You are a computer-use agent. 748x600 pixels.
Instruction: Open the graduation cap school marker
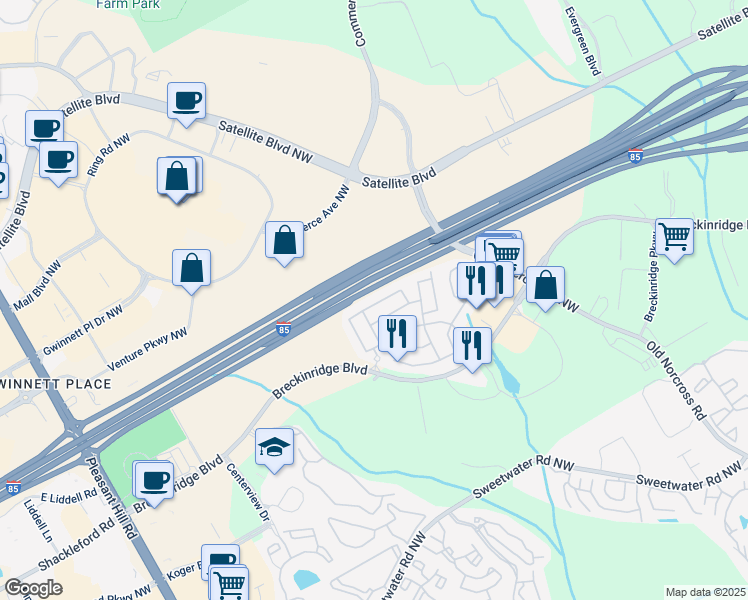(274, 450)
